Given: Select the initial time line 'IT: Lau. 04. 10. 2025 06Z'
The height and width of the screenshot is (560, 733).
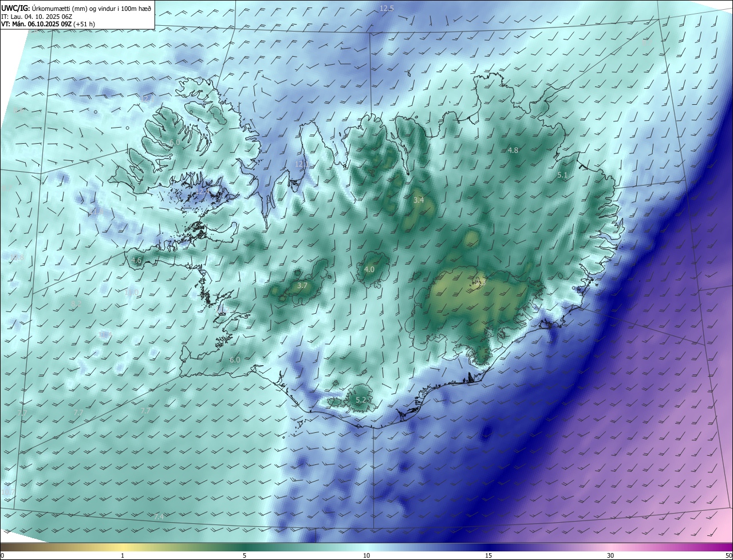Looking at the screenshot, I should [38, 17].
